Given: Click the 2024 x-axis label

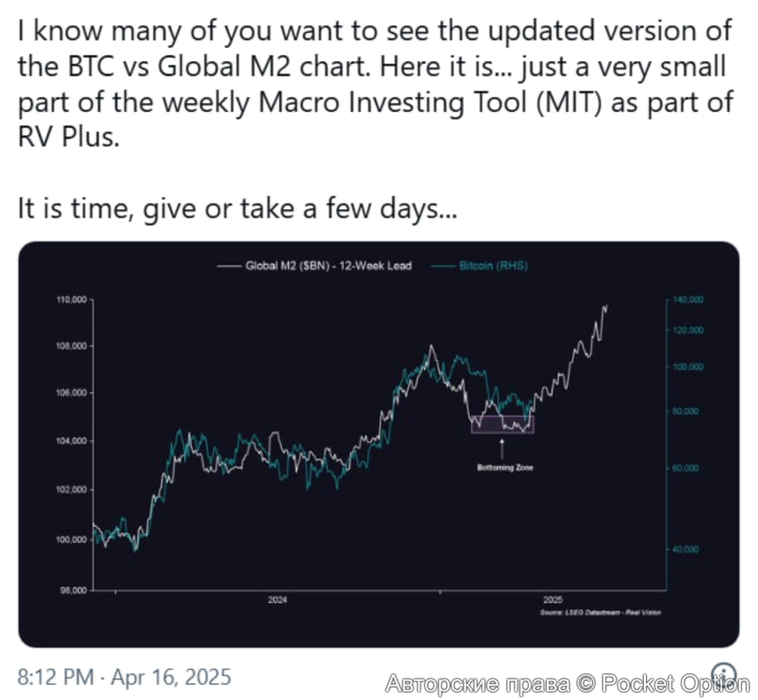Looking at the screenshot, I should (277, 600).
